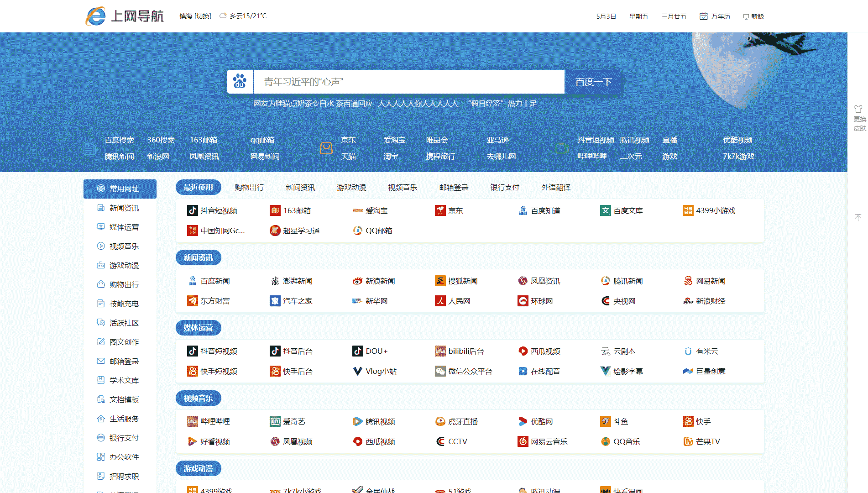Switch to the 银行支付 top tab
Screen dimensions: 868x493
pyautogui.click(x=505, y=187)
